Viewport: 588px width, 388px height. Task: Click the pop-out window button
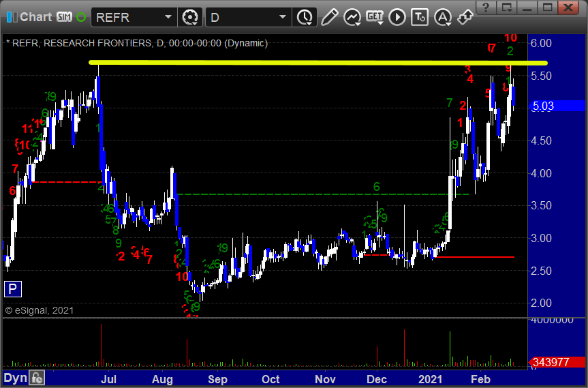pyautogui.click(x=507, y=7)
